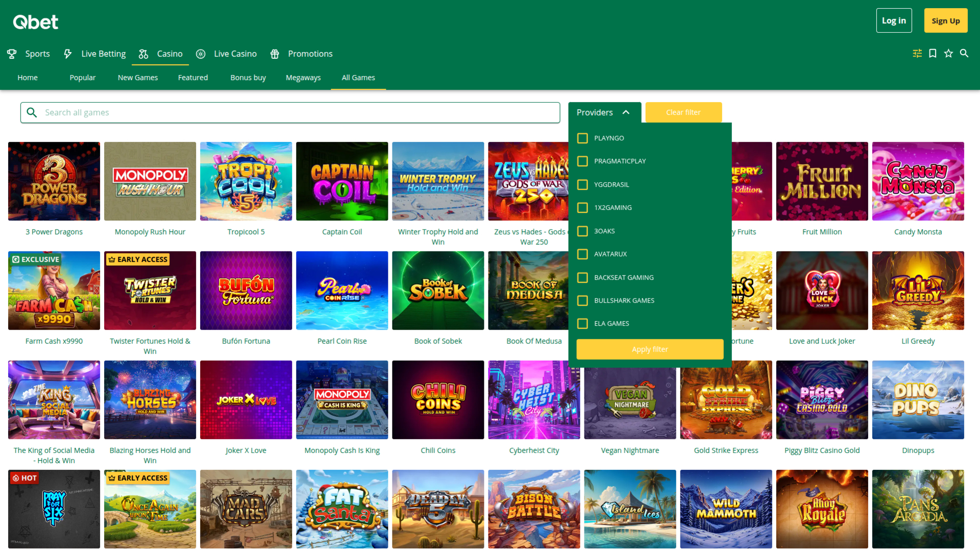Viewport: 980px width, 551px height.
Task: Open the Promotions gift icon
Action: click(x=275, y=53)
